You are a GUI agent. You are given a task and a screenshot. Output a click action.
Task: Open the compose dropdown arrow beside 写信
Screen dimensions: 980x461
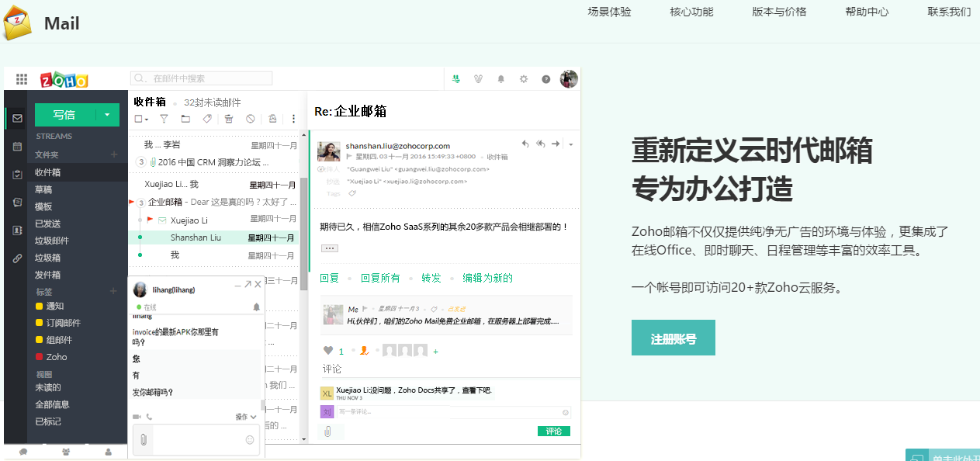point(107,115)
